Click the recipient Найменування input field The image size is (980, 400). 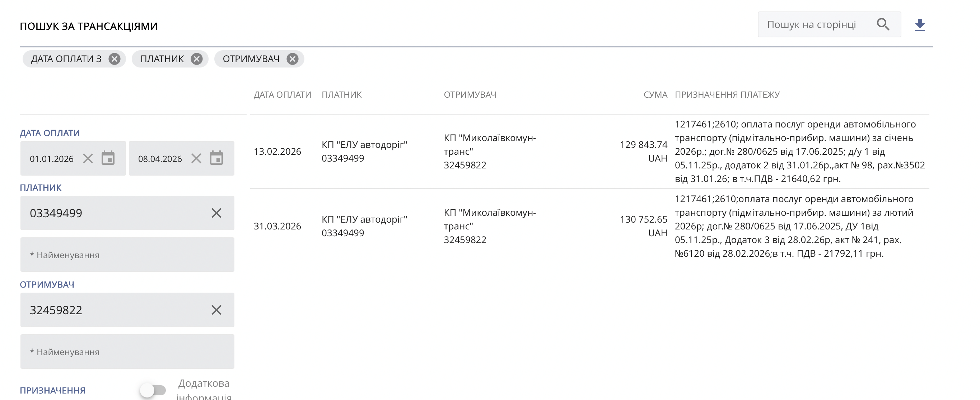(127, 352)
